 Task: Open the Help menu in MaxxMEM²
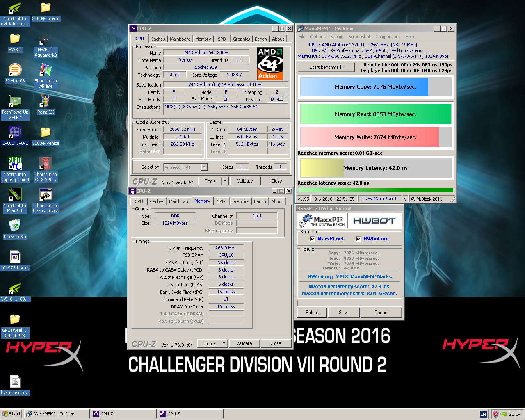click(410, 37)
